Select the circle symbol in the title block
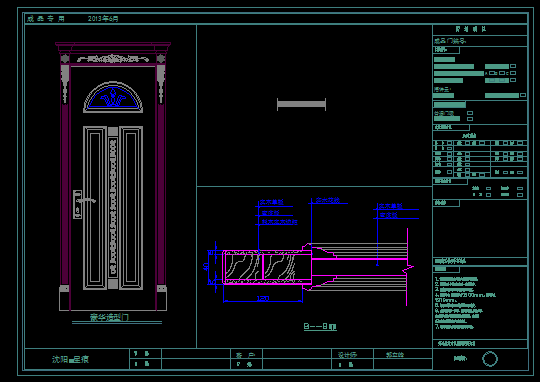The image size is (540, 382). [x=489, y=359]
